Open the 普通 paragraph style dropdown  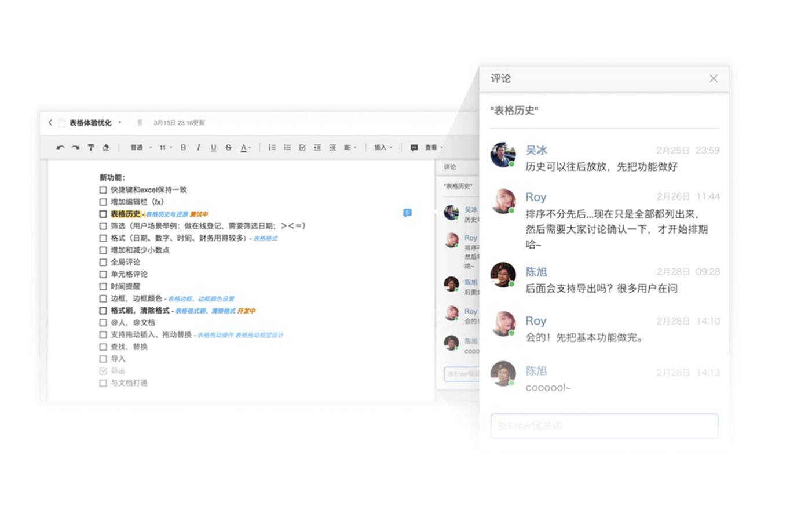point(141,148)
